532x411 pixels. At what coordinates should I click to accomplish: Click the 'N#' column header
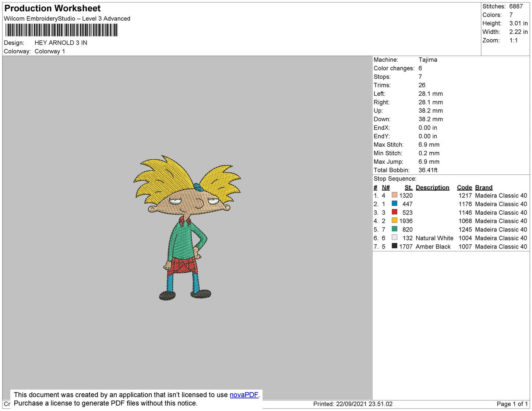[x=385, y=187]
